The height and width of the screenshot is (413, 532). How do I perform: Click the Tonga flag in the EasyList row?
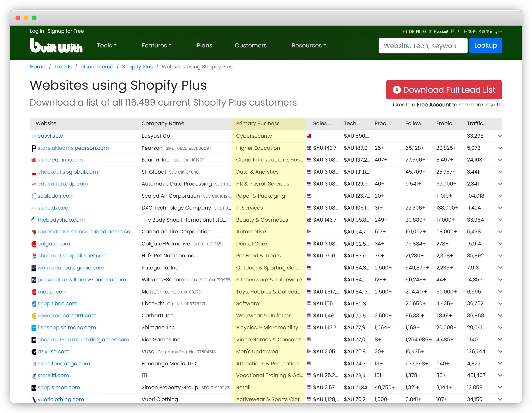[309, 136]
